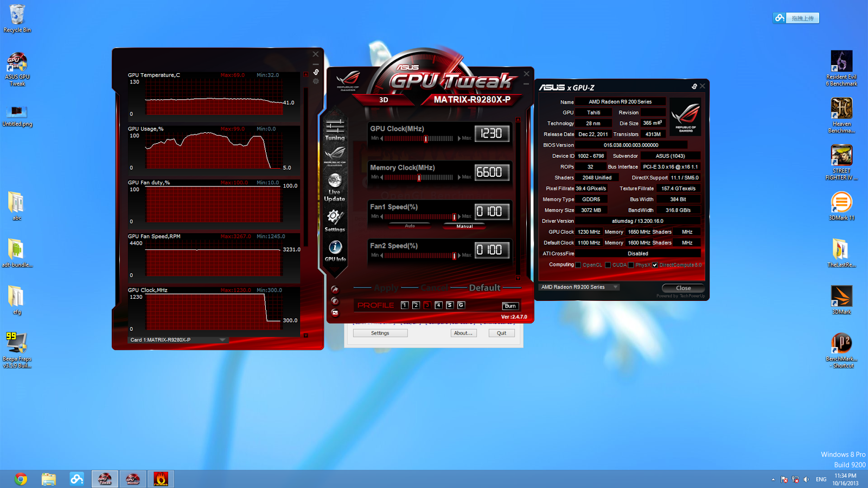Open File Explorer from the taskbar

(x=49, y=479)
